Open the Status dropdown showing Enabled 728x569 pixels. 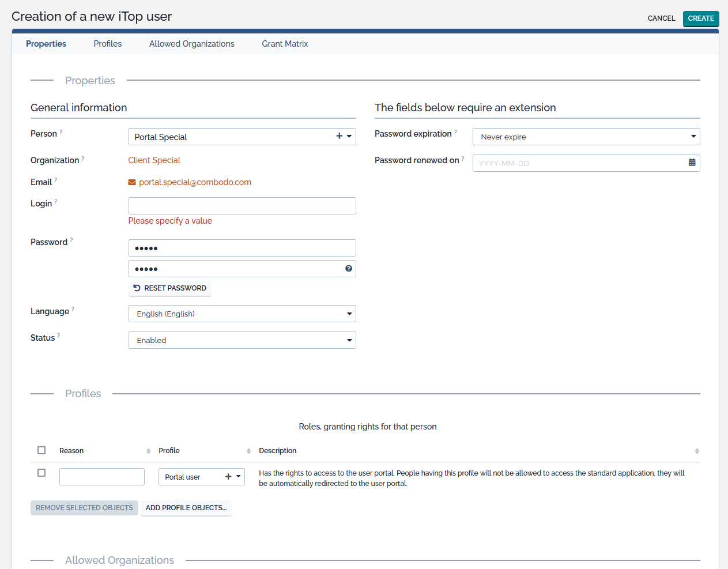[242, 340]
